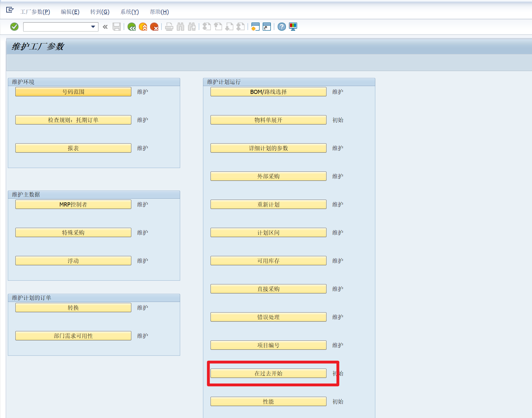532x418 pixels.
Task: Click the 错误处理 button
Action: pos(268,317)
